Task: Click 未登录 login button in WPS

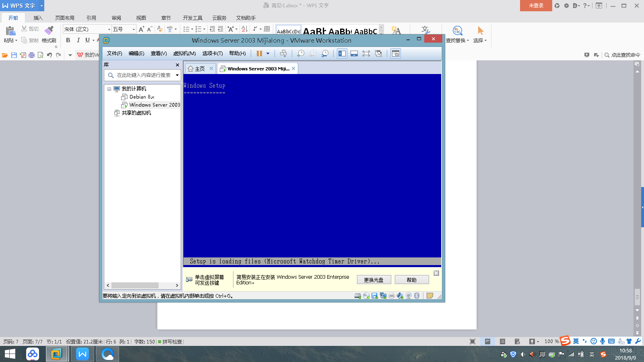Action: pyautogui.click(x=536, y=6)
